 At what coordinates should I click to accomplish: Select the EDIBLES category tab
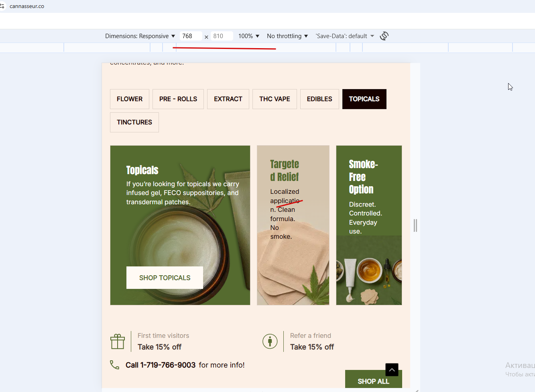coord(319,99)
